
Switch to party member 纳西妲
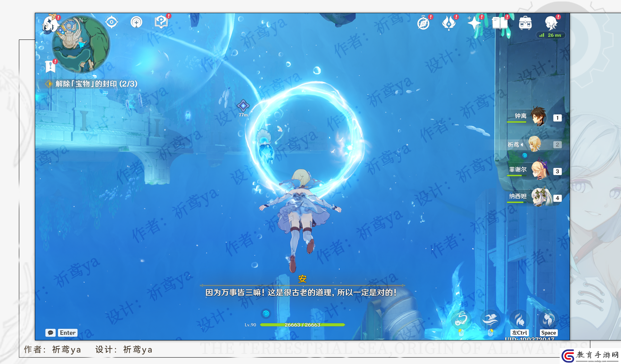click(x=541, y=197)
